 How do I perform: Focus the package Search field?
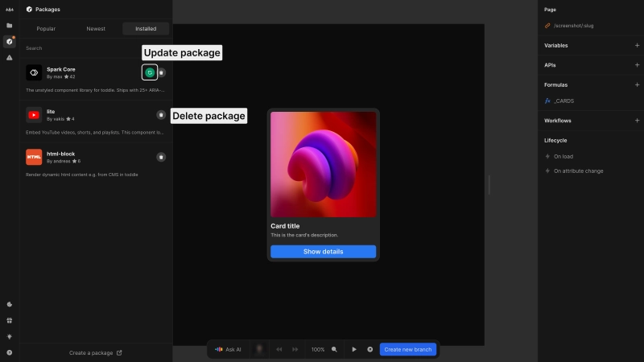(96, 48)
